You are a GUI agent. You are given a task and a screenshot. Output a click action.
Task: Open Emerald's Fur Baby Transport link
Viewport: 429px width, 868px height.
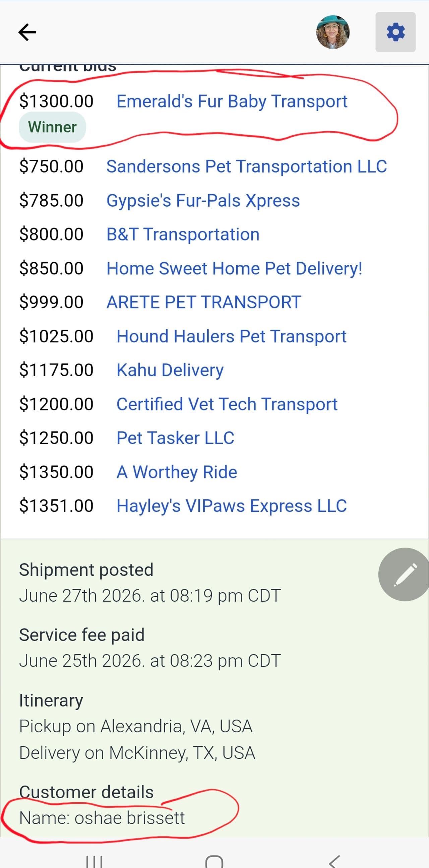[232, 101]
